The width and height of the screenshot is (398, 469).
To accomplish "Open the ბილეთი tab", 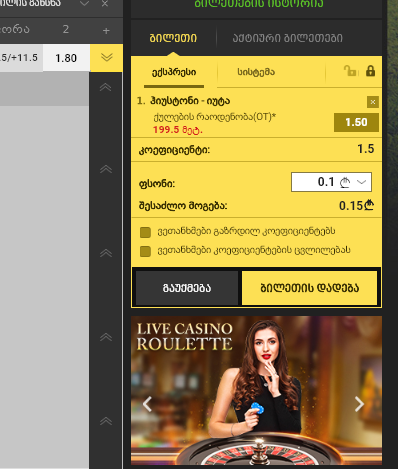I will pyautogui.click(x=173, y=38).
